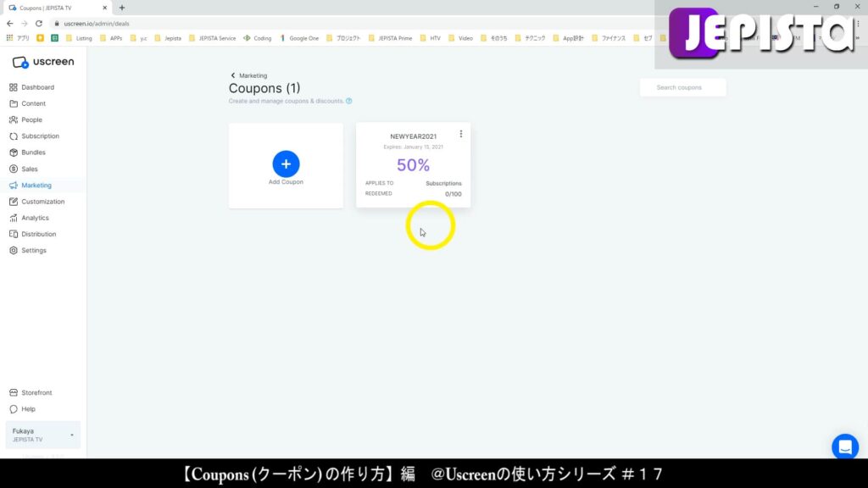Screen dimensions: 868x488
Task: Select Marketing in sidebar
Action: (x=36, y=186)
